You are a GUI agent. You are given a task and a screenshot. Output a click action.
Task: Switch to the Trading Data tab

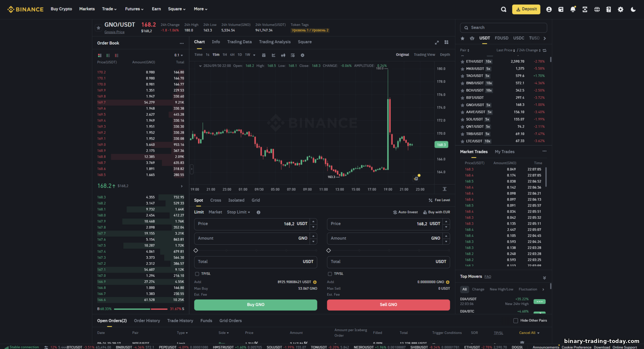[239, 42]
